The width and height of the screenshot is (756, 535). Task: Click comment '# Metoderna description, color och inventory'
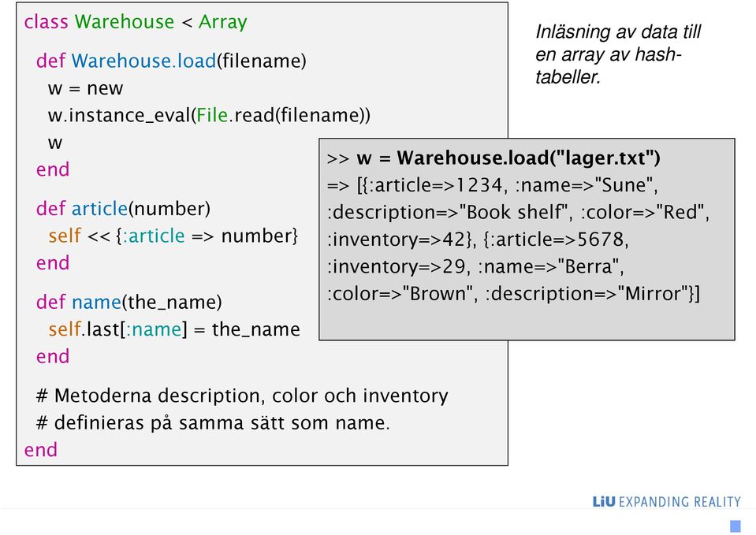click(x=242, y=396)
